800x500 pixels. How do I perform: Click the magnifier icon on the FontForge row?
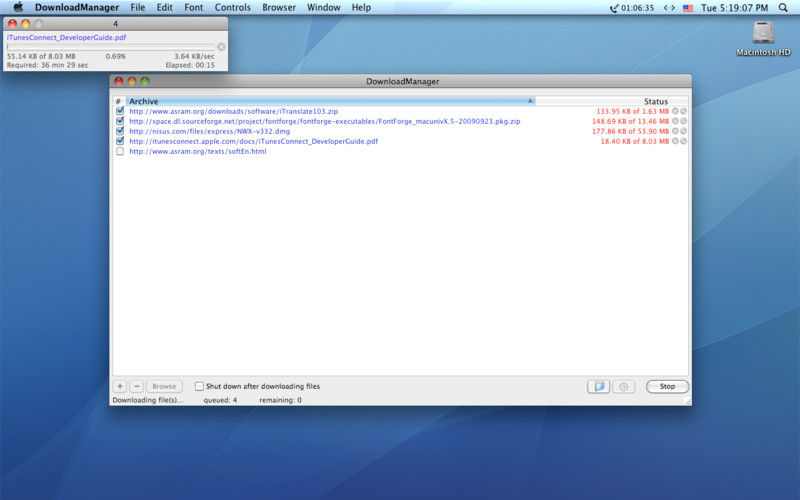point(683,121)
